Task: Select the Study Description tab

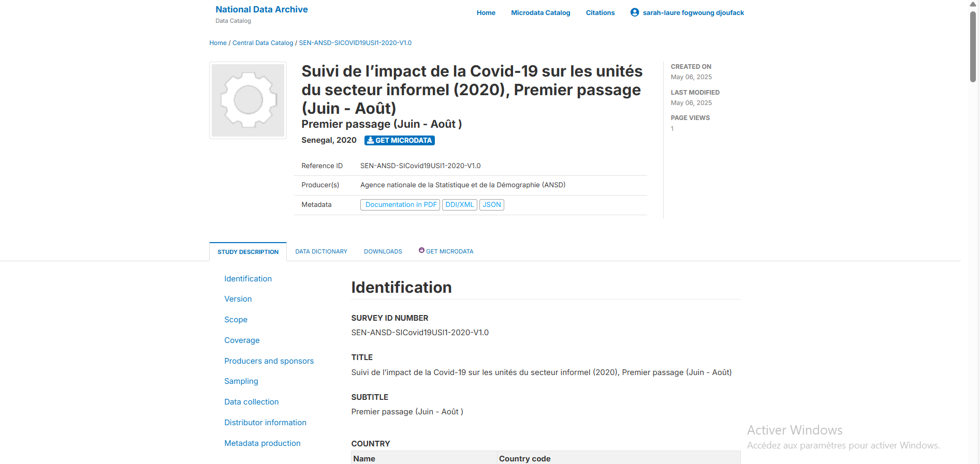Action: click(248, 252)
